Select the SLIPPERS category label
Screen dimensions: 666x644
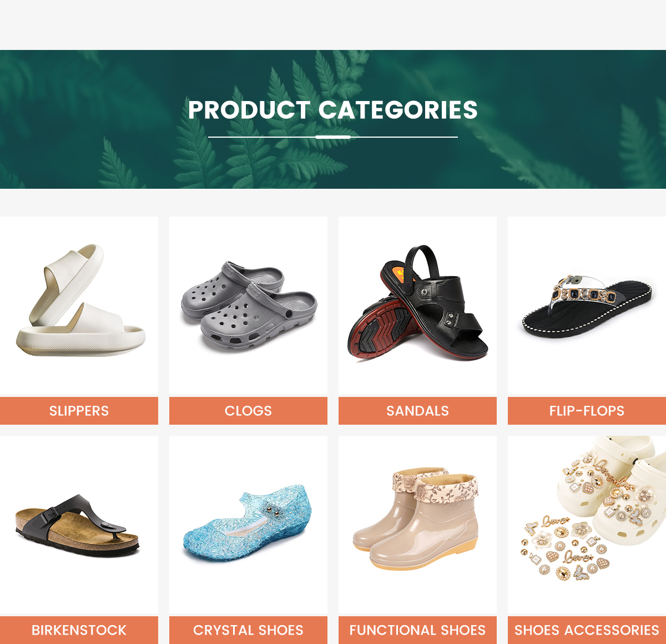[79, 411]
